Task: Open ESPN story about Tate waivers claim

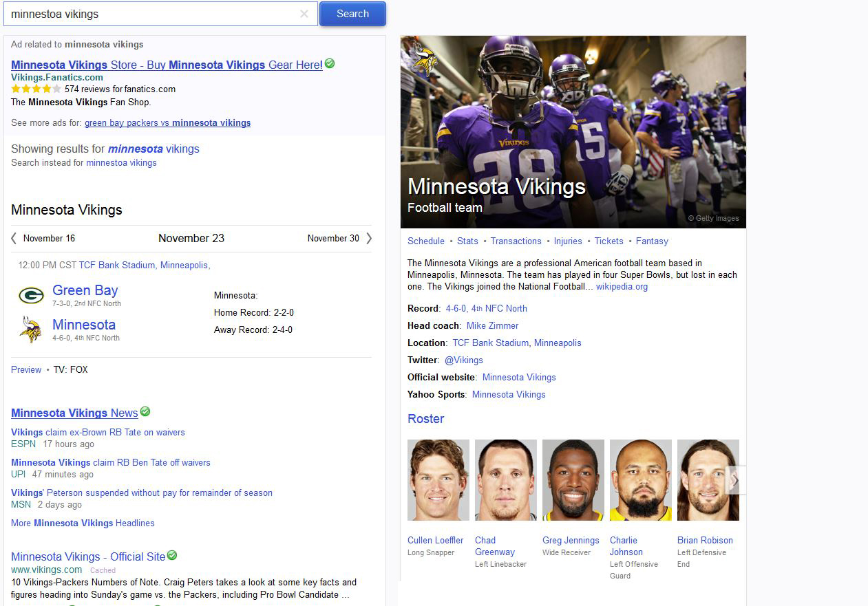Action: point(98,433)
